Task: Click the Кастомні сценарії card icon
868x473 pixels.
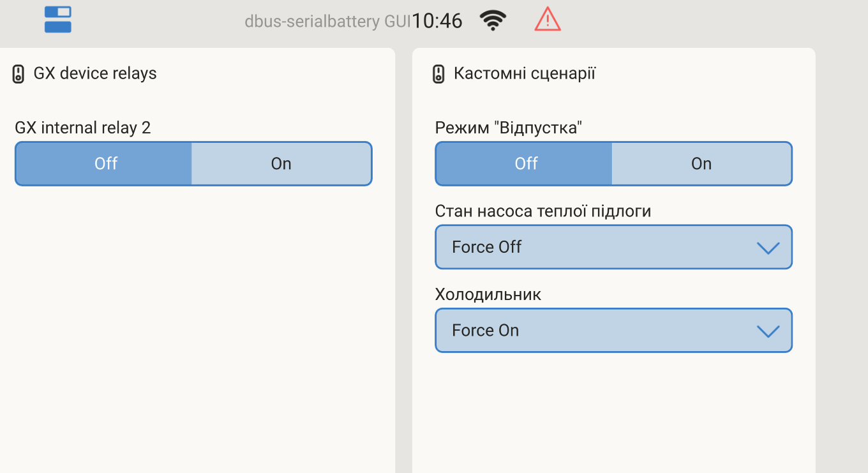Action: 438,74
